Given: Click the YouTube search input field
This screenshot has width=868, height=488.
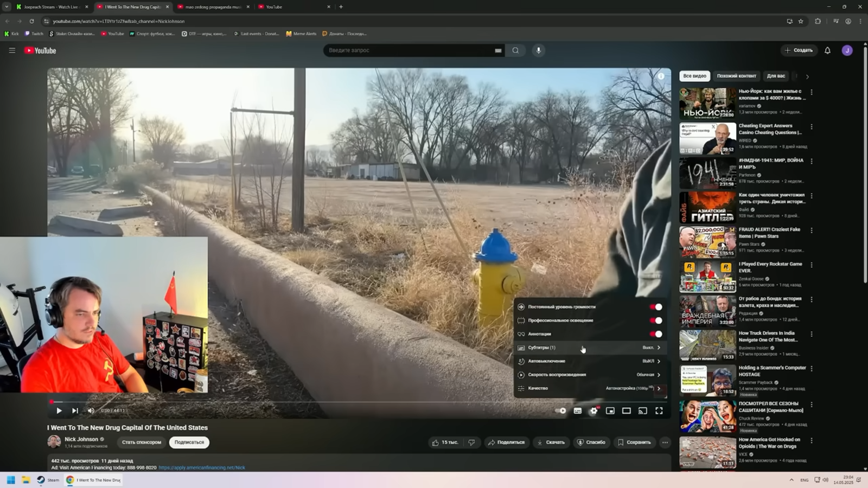Looking at the screenshot, I should (410, 50).
